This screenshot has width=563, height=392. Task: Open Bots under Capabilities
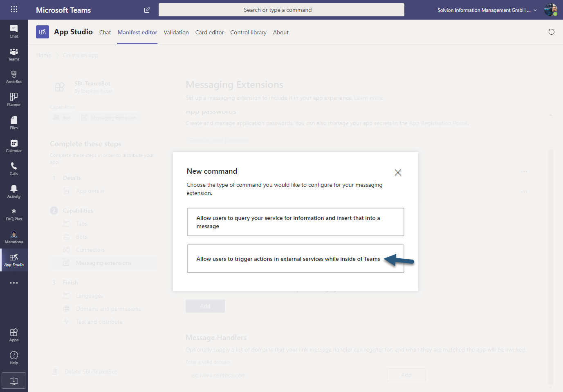(x=81, y=237)
